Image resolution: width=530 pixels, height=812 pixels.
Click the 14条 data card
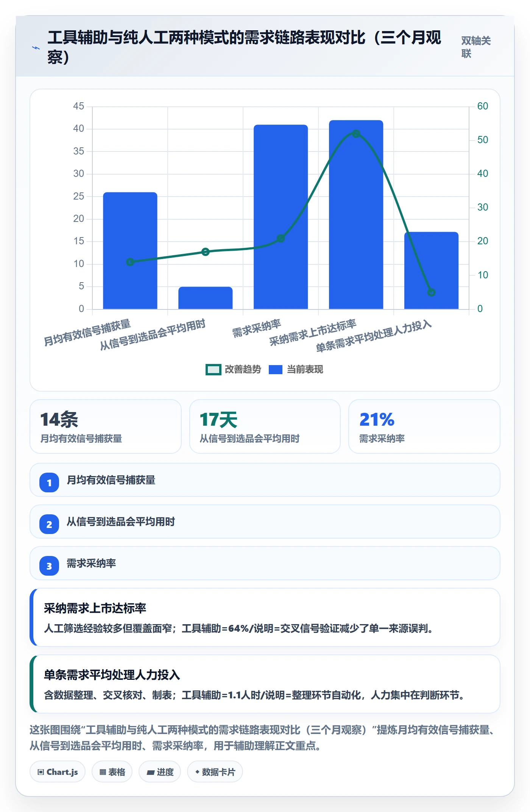[x=106, y=426]
